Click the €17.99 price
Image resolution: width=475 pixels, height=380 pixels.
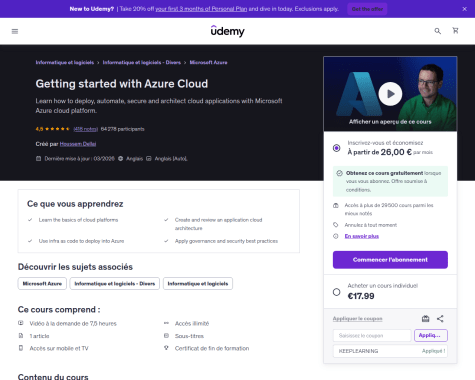click(361, 296)
